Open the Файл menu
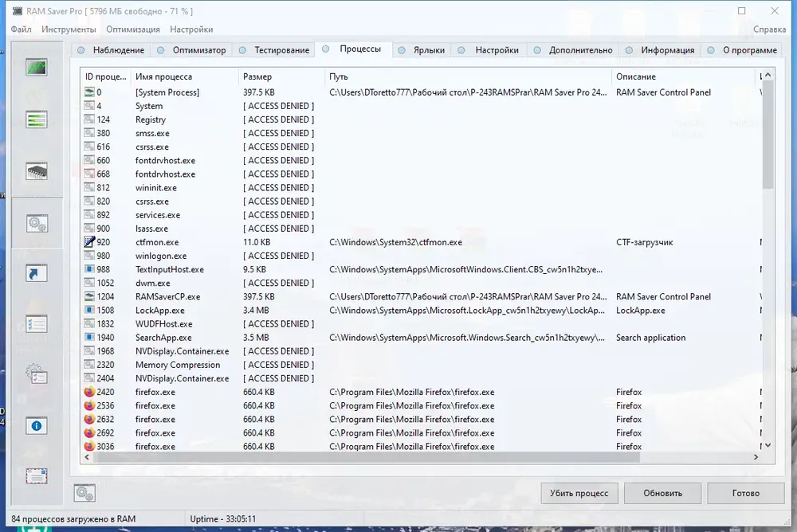 coord(22,29)
